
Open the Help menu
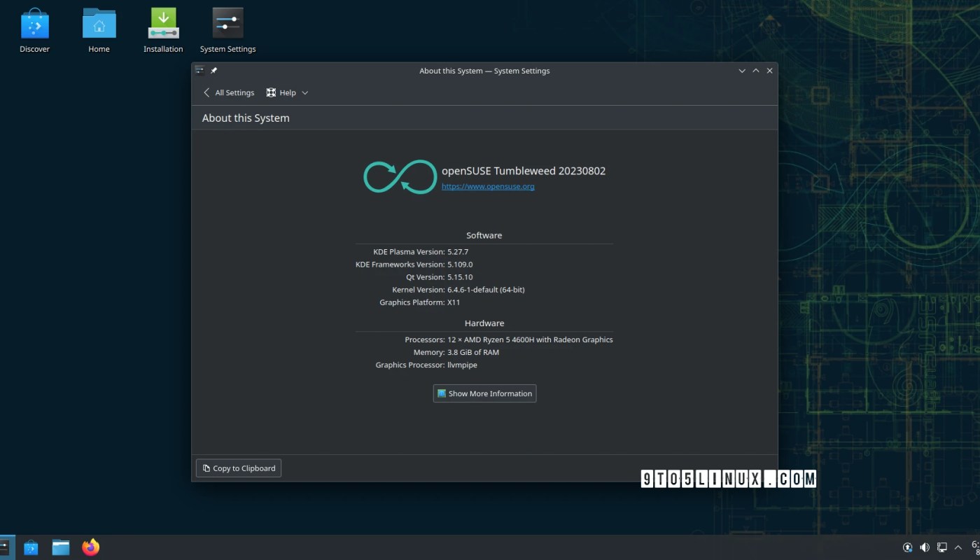pyautogui.click(x=287, y=92)
